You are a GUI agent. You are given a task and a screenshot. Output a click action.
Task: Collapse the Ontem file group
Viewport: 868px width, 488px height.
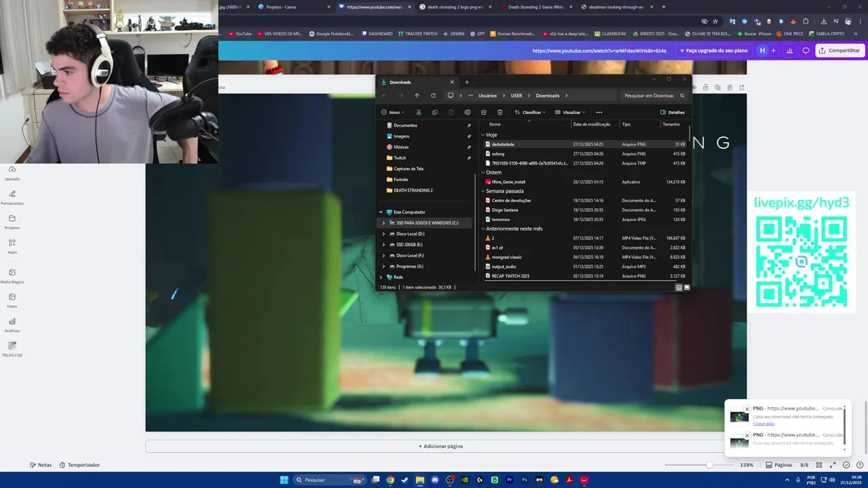click(483, 173)
